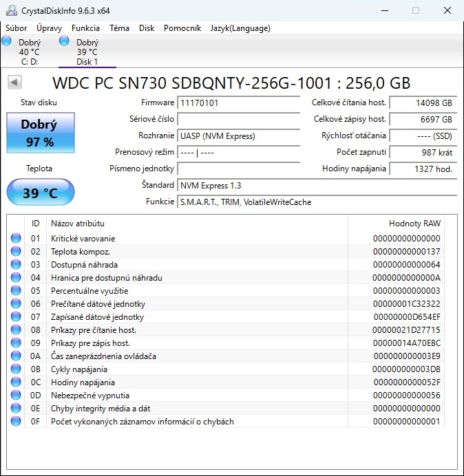The width and height of the screenshot is (464, 476).
Task: Click status orb of Nebezpečné vypnutia row
Action: [16, 395]
